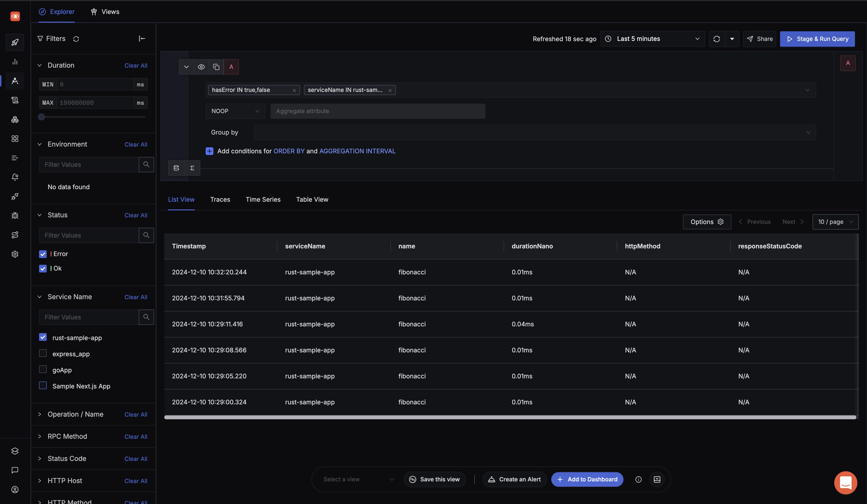This screenshot has width=867, height=504.
Task: Open the 10 / page size dropdown
Action: coord(835,222)
